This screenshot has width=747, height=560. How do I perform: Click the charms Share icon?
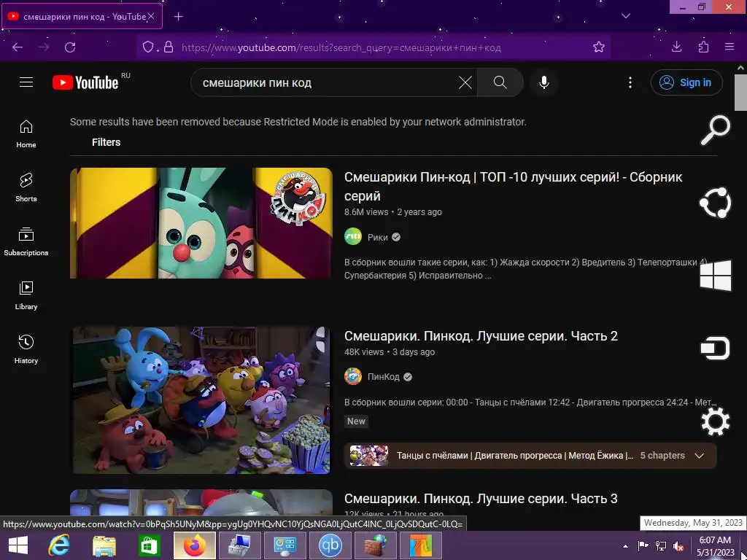click(x=715, y=203)
